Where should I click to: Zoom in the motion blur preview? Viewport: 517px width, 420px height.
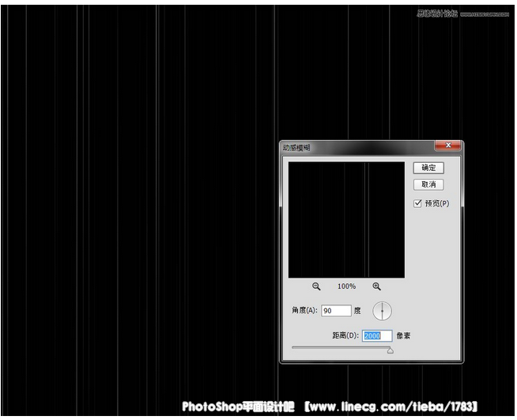pos(376,286)
